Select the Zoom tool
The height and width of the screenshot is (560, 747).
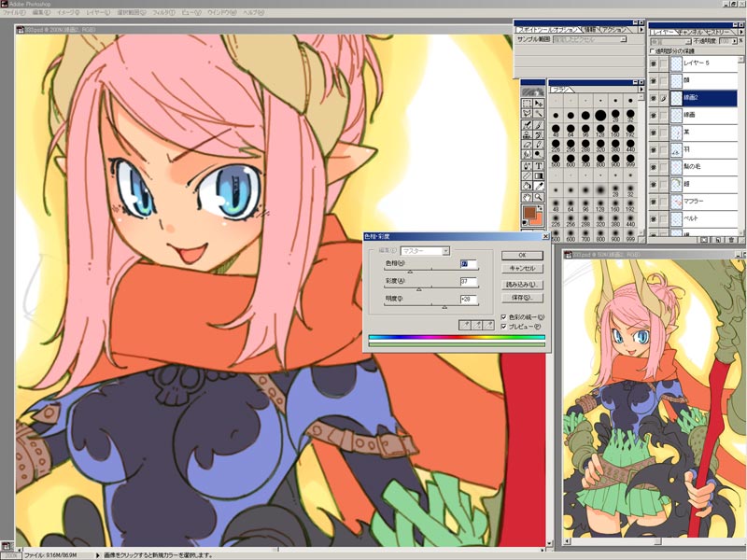tap(539, 197)
